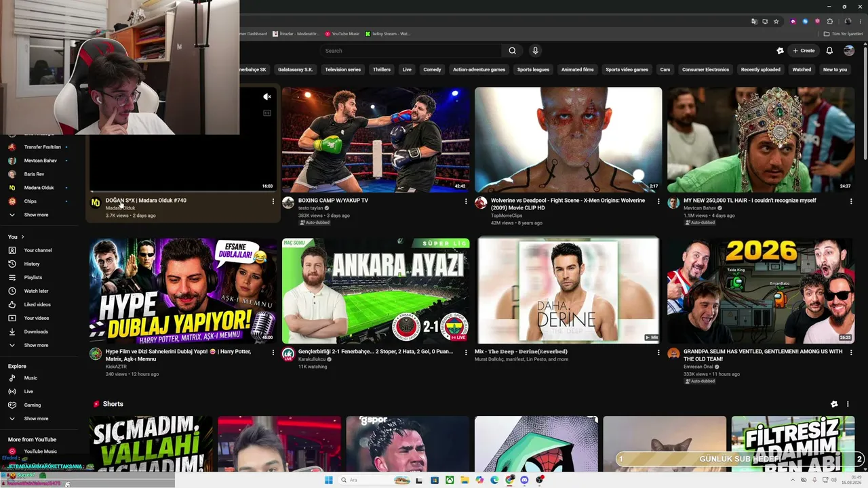The image size is (868, 488).
Task: Open more options for Shorts section
Action: point(848,404)
